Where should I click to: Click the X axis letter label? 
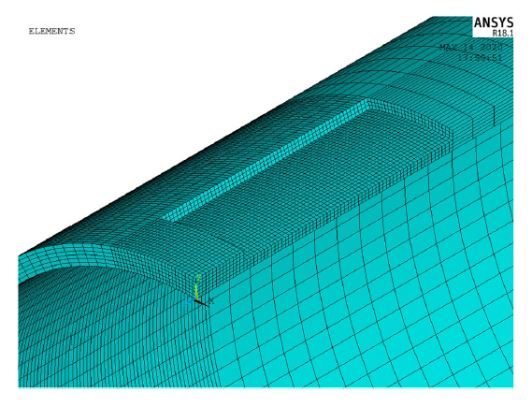click(211, 300)
